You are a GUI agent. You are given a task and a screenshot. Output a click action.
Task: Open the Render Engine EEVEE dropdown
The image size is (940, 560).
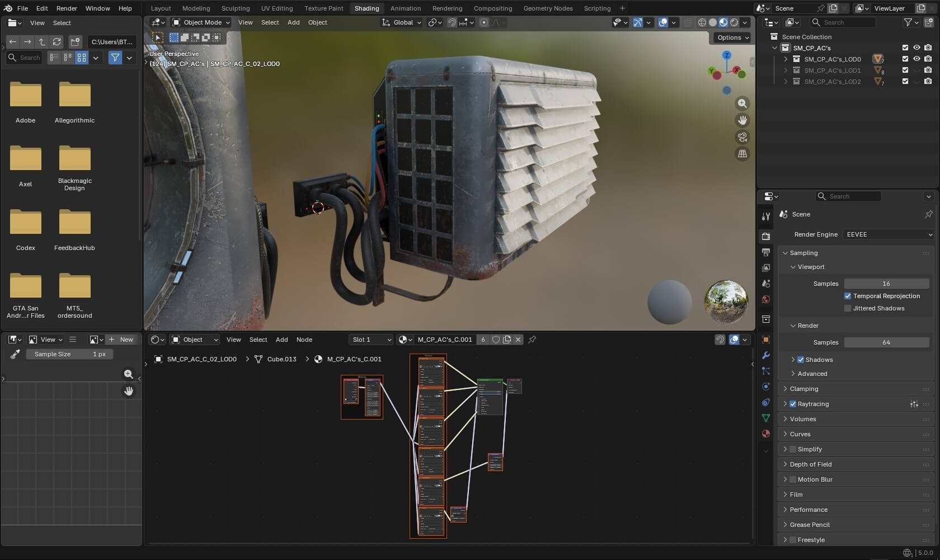[x=889, y=234]
